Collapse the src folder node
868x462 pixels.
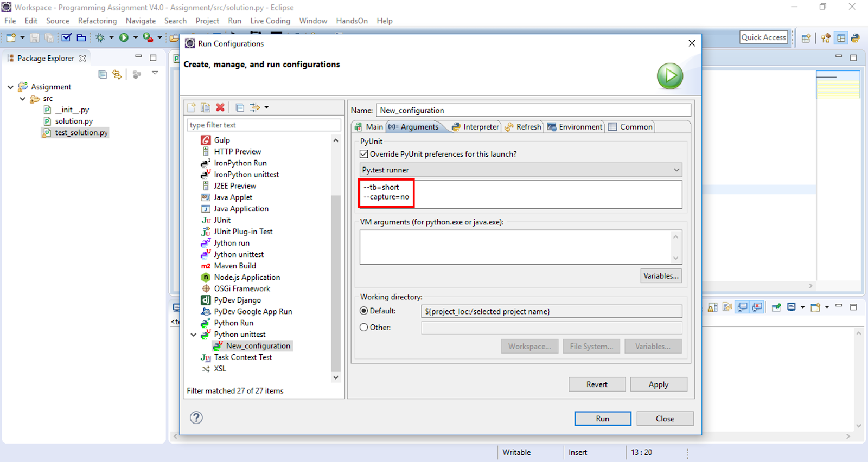pos(22,99)
